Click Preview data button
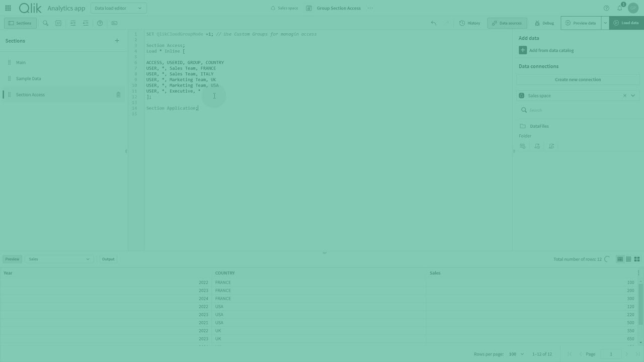 click(x=581, y=23)
